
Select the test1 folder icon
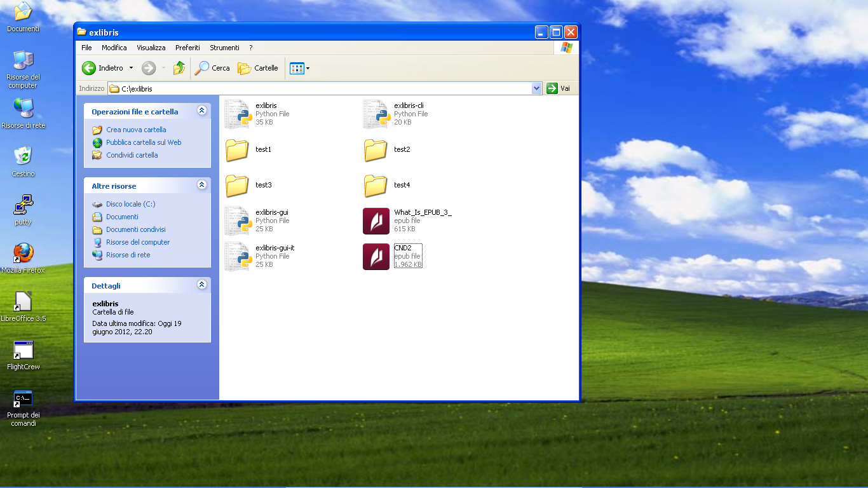coord(237,150)
